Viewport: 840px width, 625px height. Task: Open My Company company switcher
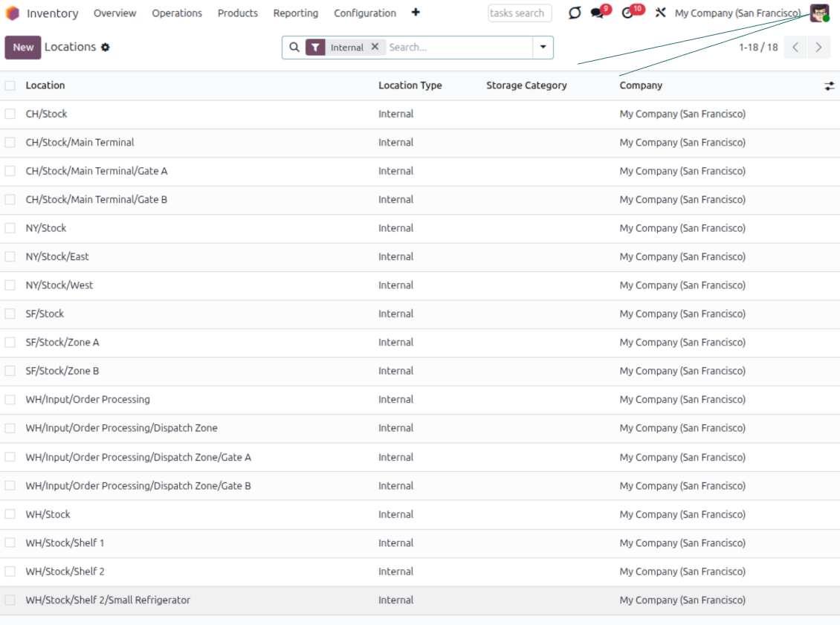tap(737, 13)
